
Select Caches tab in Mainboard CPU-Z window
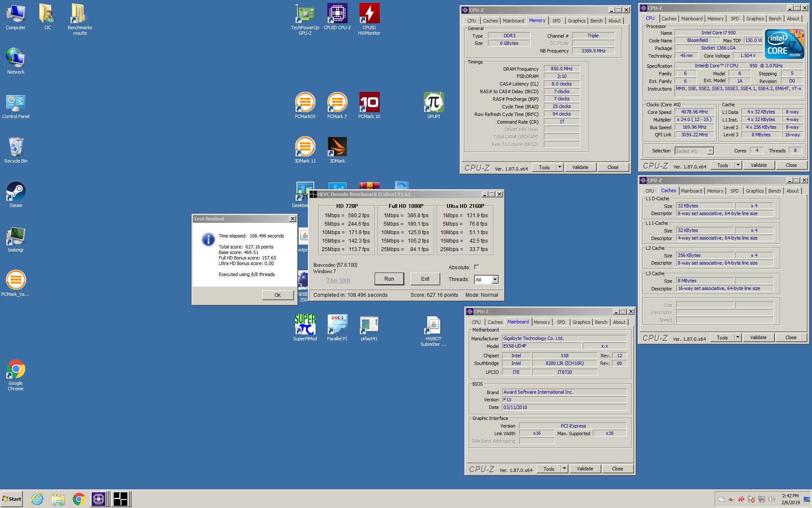495,322
